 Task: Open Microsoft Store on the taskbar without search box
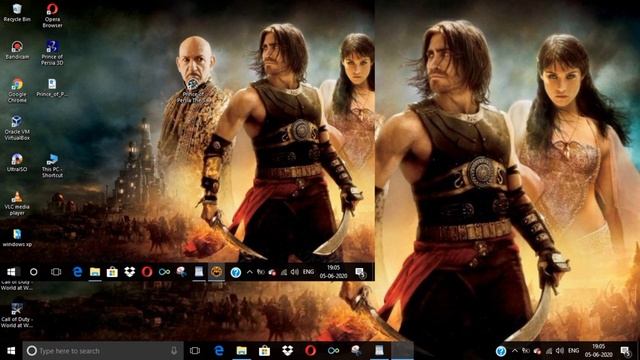coord(112,272)
